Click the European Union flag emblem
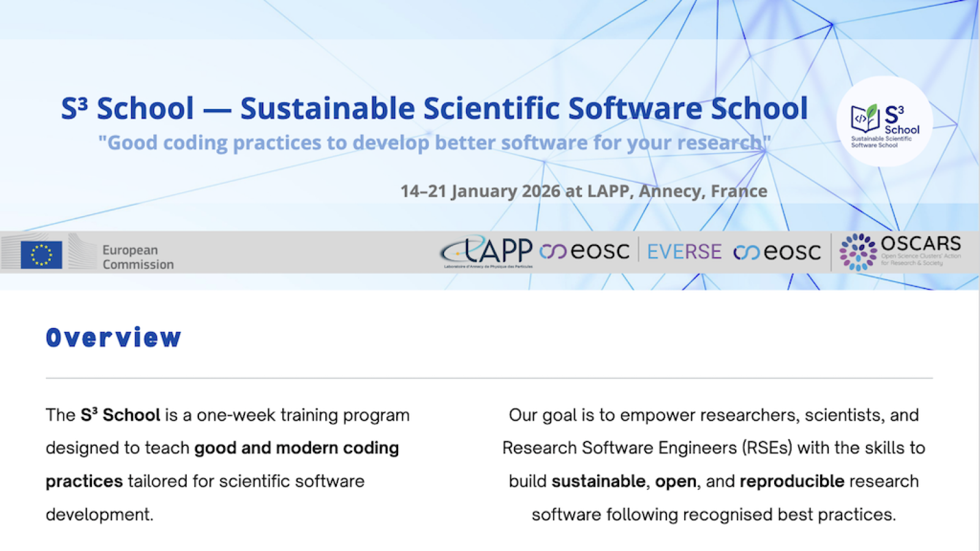The width and height of the screenshot is (980, 551). pos(41,254)
